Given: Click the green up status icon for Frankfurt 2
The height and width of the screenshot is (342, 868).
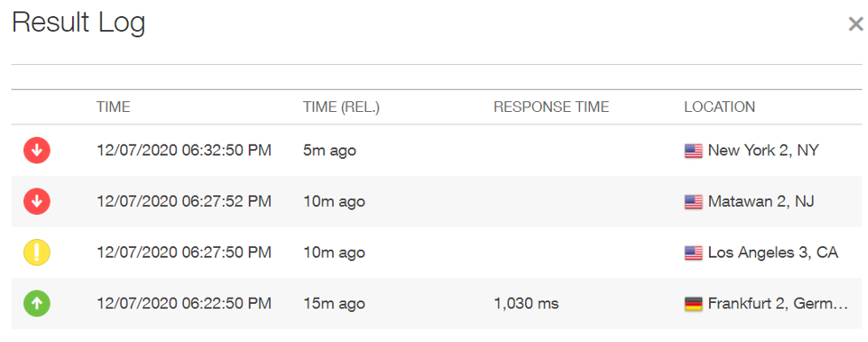Looking at the screenshot, I should 36,303.
